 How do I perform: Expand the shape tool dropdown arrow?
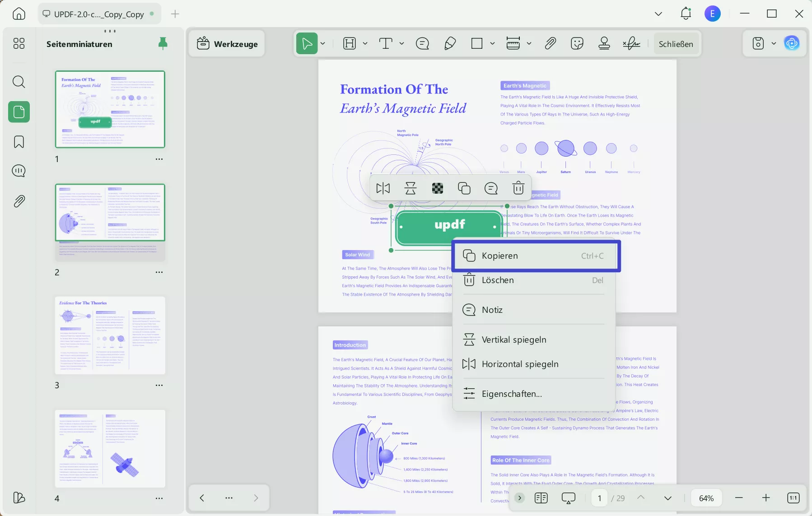click(x=492, y=43)
